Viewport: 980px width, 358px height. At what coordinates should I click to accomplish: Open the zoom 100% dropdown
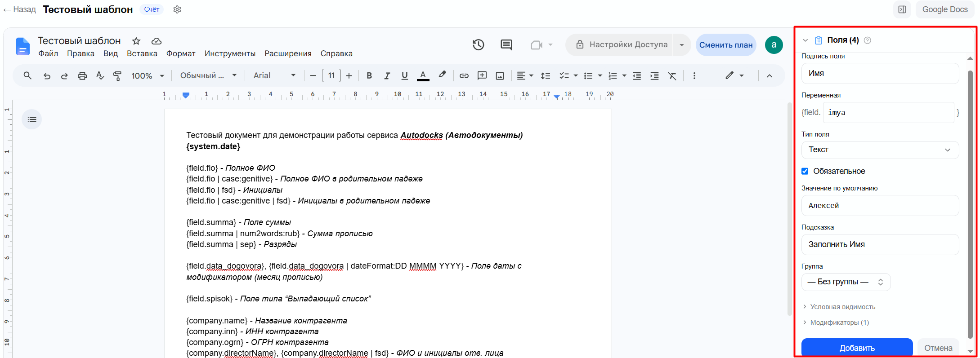[148, 76]
